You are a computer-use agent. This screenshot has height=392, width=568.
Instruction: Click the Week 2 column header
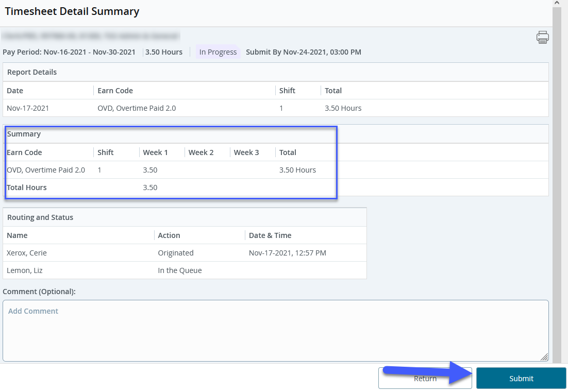tap(201, 152)
